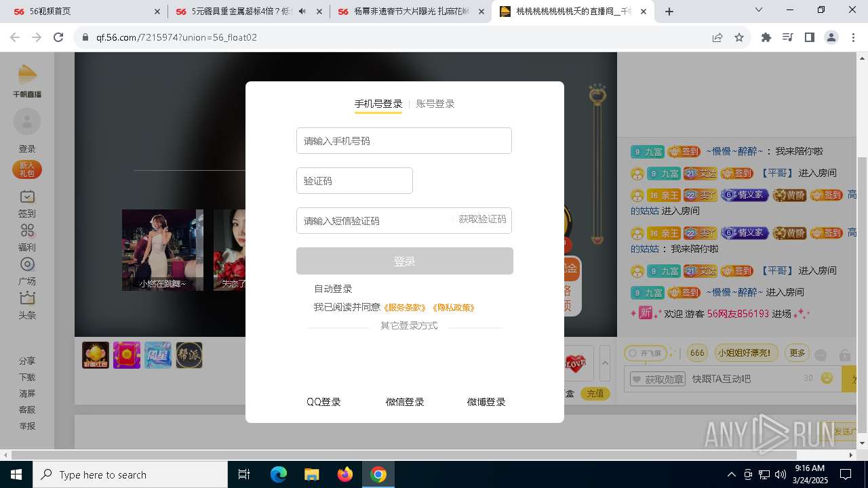Reload the page

(x=58, y=38)
